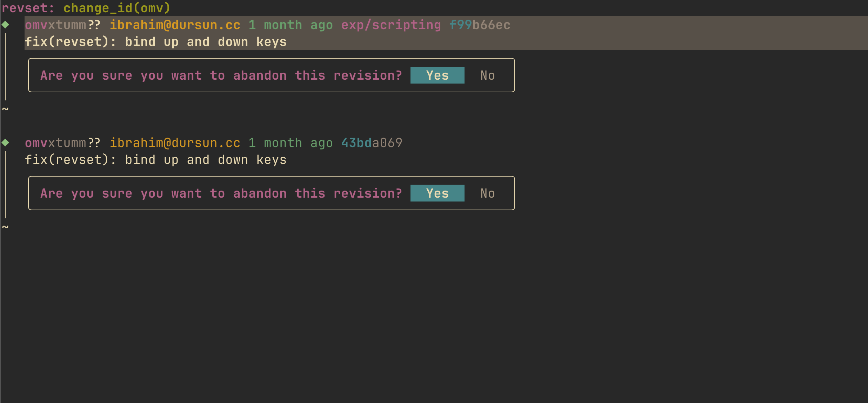Click the exp/scripting bookmark label
Viewport: 868px width, 403px height.
coord(391,25)
